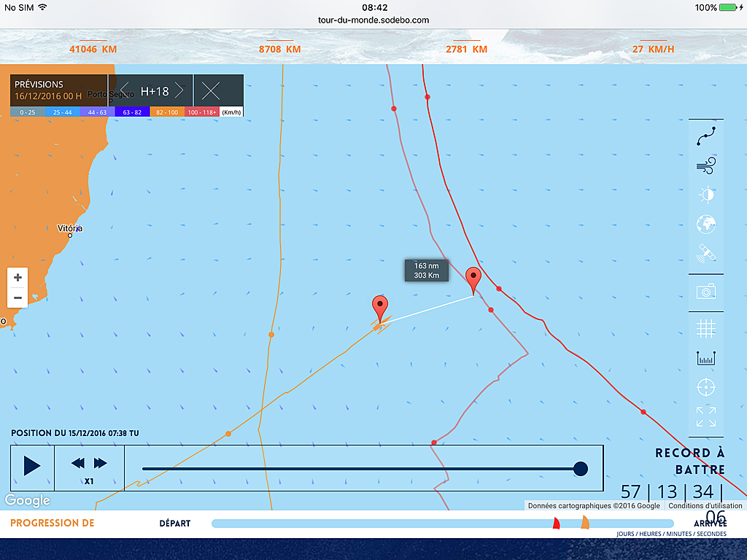Tap the battery indicator in status bar
The height and width of the screenshot is (560, 747).
coord(728,7)
